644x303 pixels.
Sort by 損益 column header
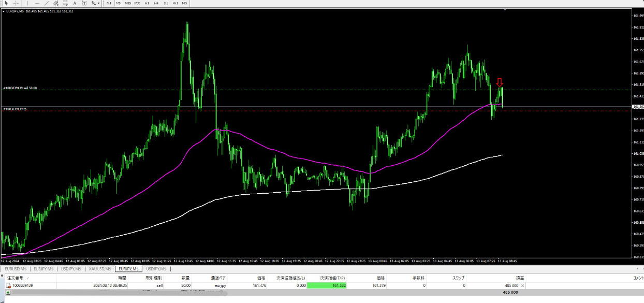tap(520, 278)
